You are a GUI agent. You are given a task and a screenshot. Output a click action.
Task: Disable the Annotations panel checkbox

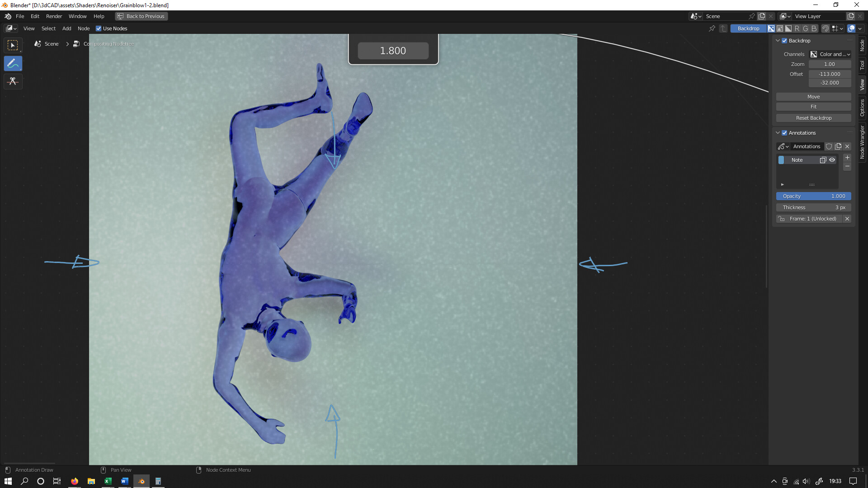point(785,133)
